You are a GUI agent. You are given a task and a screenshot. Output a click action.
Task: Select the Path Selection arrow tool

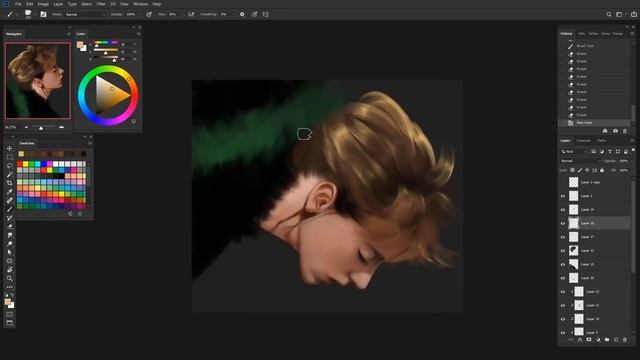[x=9, y=252]
